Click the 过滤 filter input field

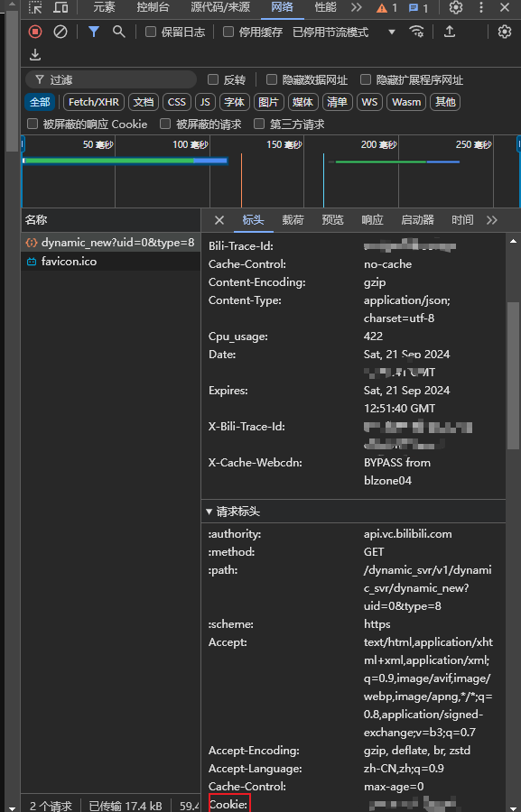point(111,79)
